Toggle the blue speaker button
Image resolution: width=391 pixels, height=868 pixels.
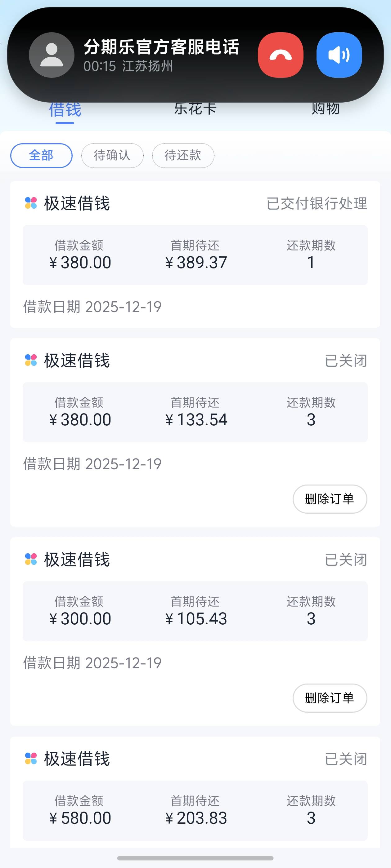(339, 55)
